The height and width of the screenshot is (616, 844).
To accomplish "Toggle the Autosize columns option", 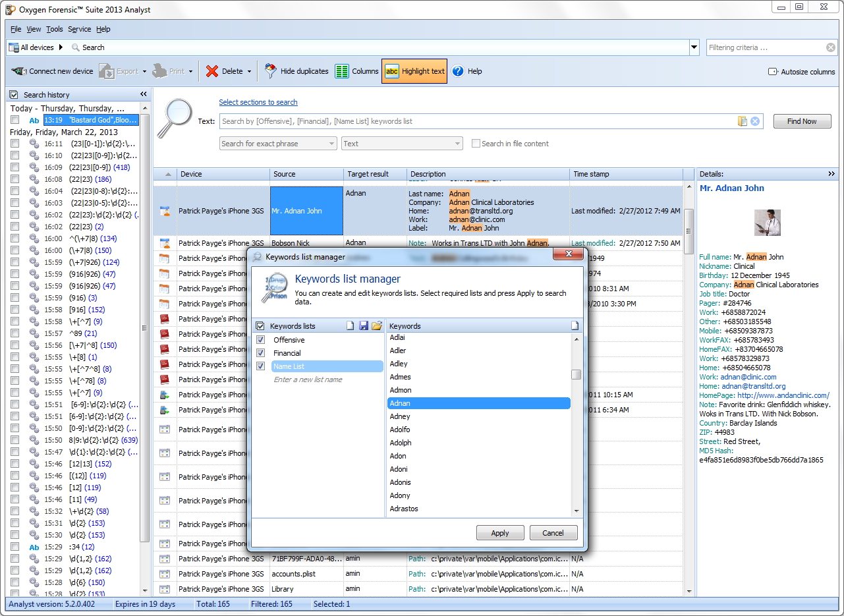I will pos(801,72).
